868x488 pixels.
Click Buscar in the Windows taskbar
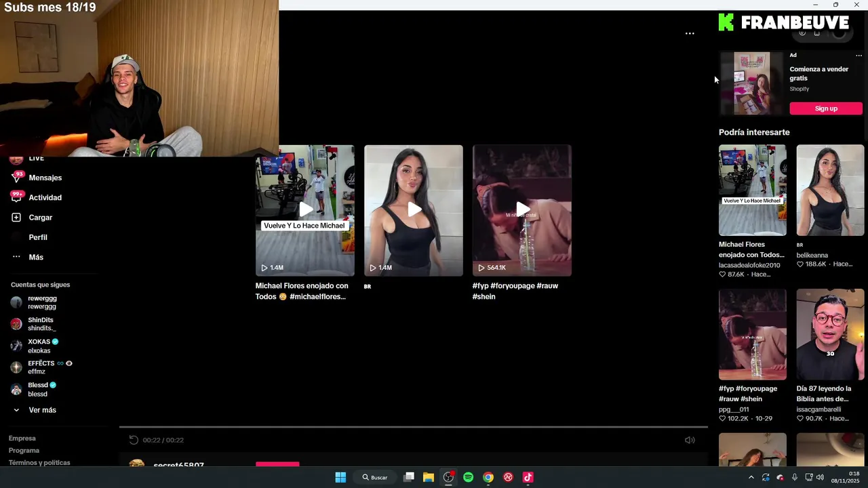[x=375, y=477]
